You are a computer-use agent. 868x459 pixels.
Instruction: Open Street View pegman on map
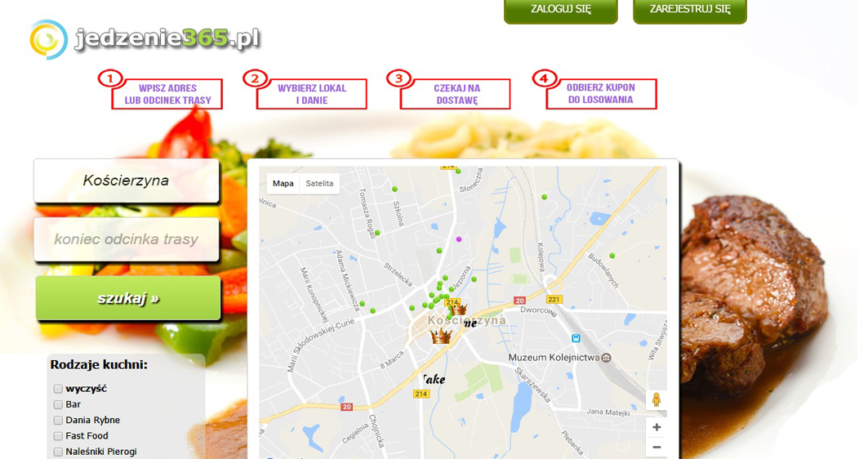[656, 399]
